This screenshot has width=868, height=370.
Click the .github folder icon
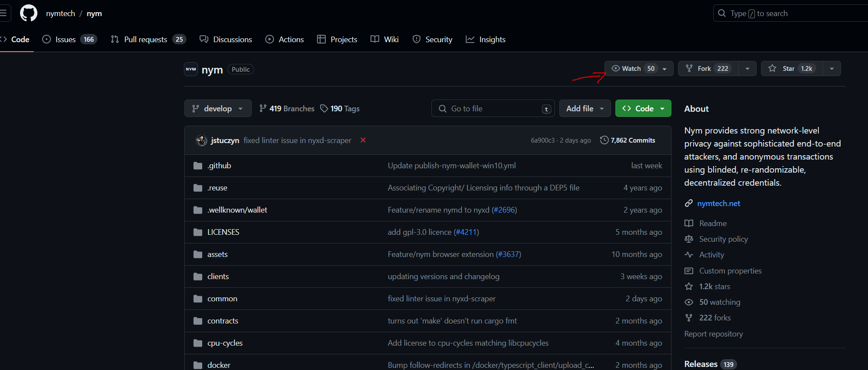click(198, 166)
